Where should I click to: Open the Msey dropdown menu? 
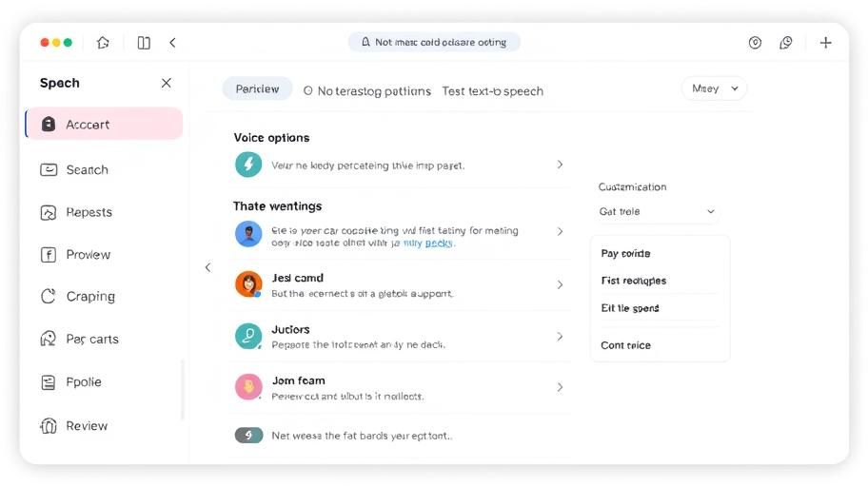(x=714, y=88)
